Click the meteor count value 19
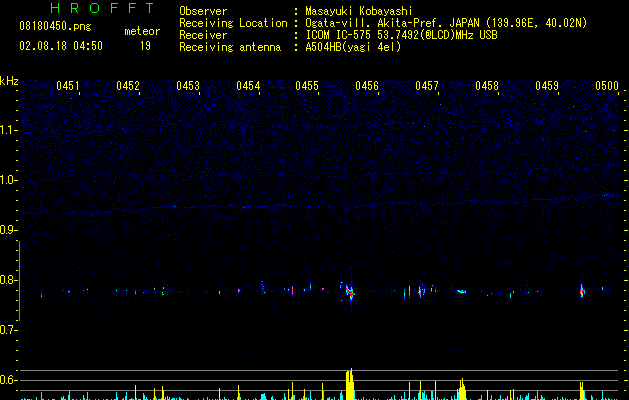This screenshot has height=400, width=629. point(145,46)
